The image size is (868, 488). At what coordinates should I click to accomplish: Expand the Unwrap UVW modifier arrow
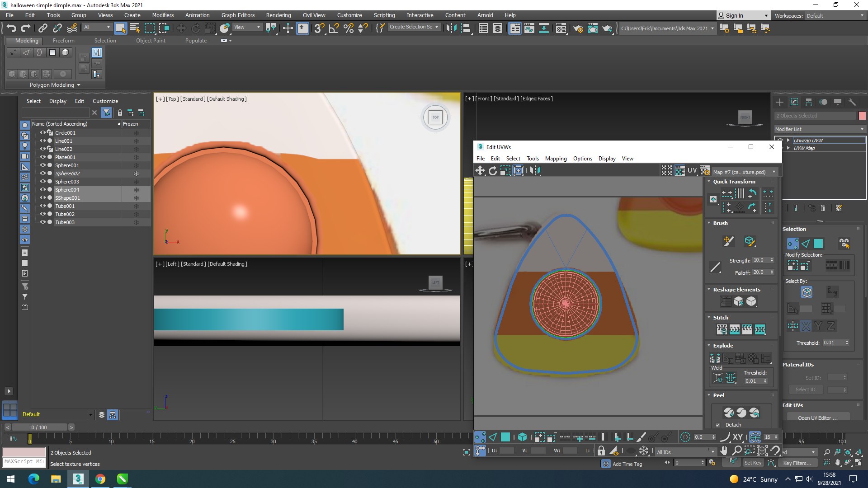pos(788,141)
